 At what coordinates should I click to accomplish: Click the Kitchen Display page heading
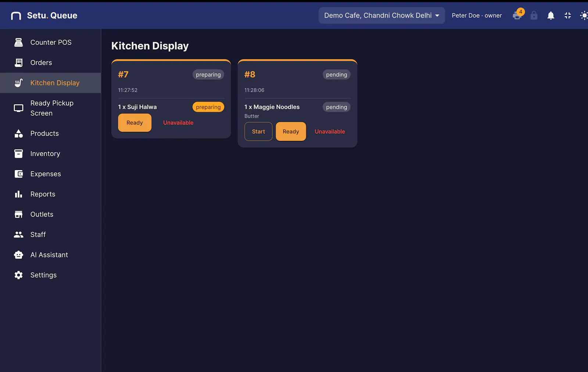tap(150, 46)
